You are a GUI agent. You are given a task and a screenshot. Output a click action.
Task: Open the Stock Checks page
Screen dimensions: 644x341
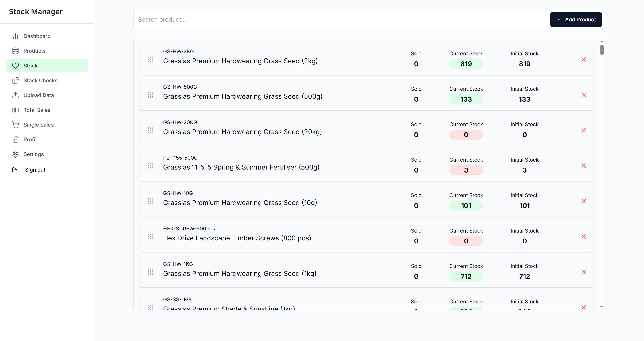pyautogui.click(x=47, y=80)
